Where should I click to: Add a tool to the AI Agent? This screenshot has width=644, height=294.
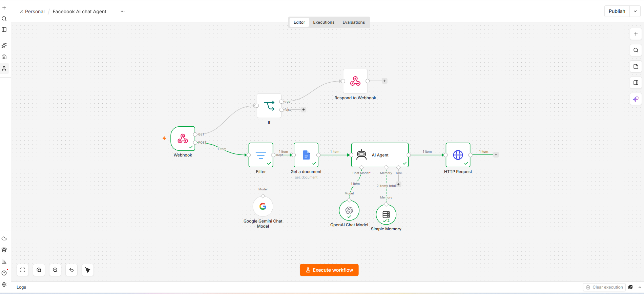[399, 184]
